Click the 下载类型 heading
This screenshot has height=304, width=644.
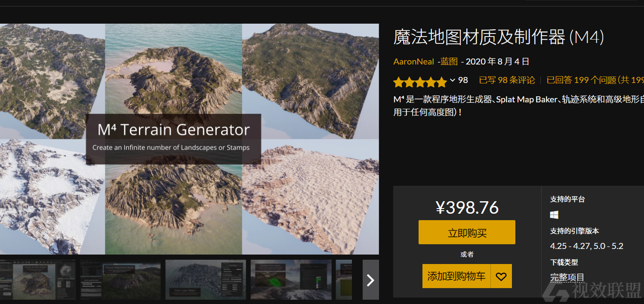(x=564, y=262)
